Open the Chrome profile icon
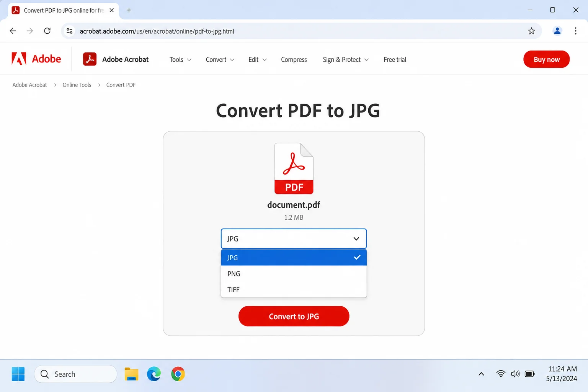This screenshot has height=392, width=588. tap(557, 31)
